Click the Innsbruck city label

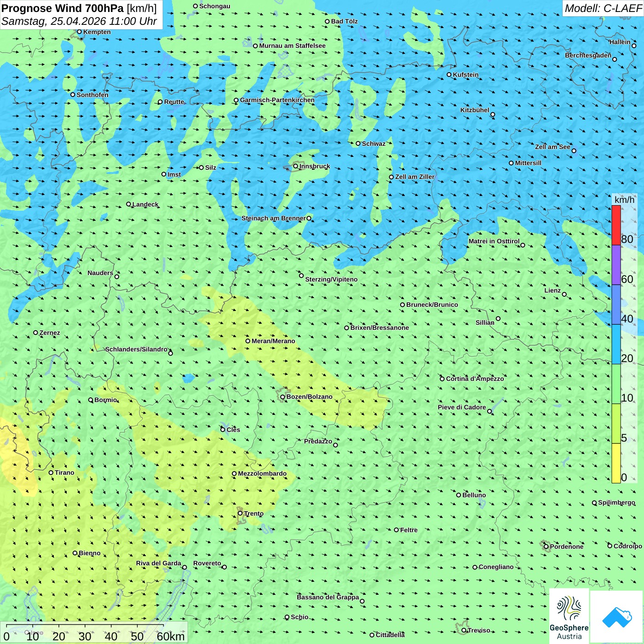[x=315, y=166]
